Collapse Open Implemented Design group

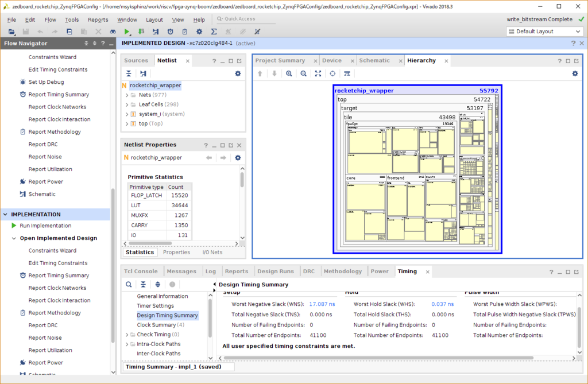(14, 238)
